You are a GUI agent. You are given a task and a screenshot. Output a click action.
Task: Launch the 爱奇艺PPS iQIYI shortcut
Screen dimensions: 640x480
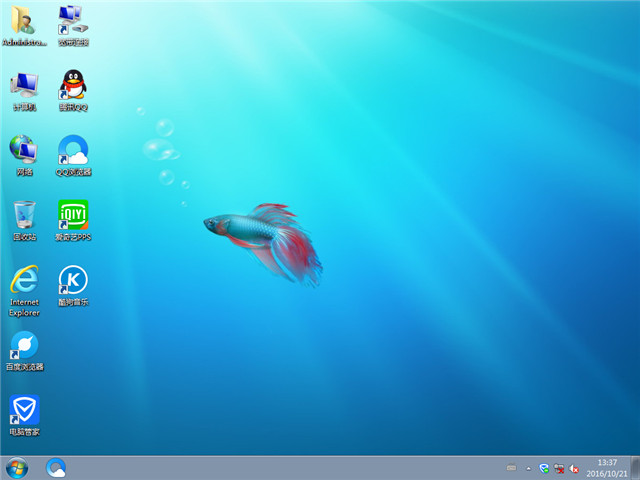73,220
